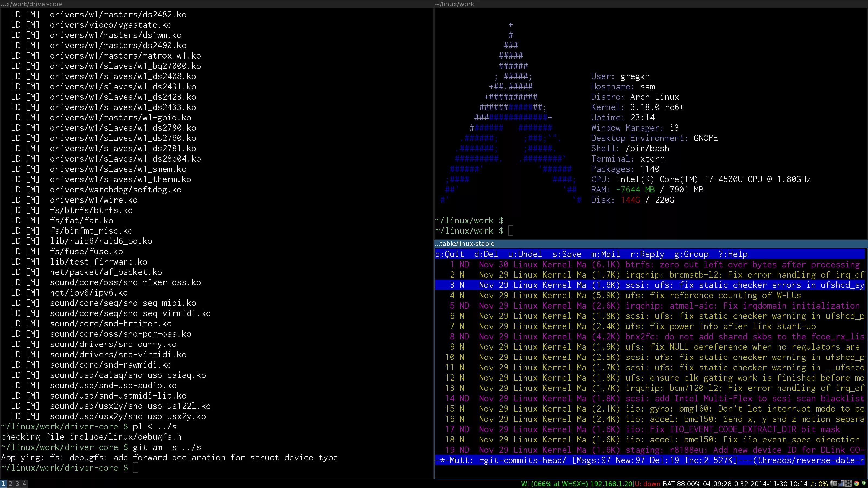
Task: Click the 'U: down' status bar entry
Action: (647, 484)
